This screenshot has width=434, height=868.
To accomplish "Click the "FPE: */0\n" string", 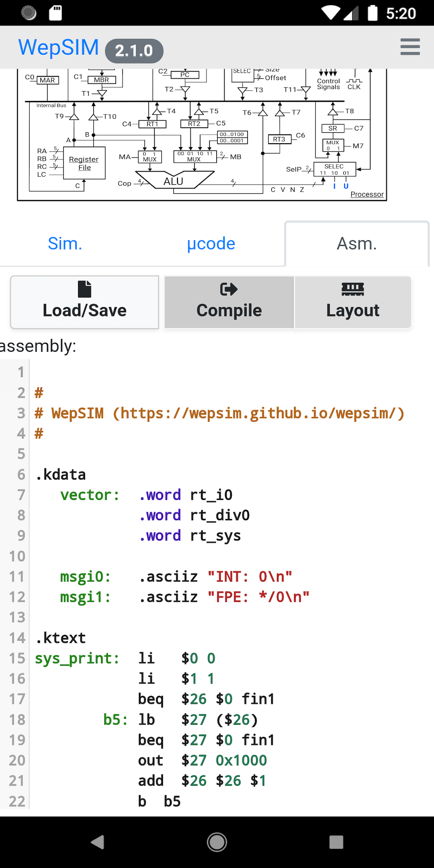I will [259, 597].
